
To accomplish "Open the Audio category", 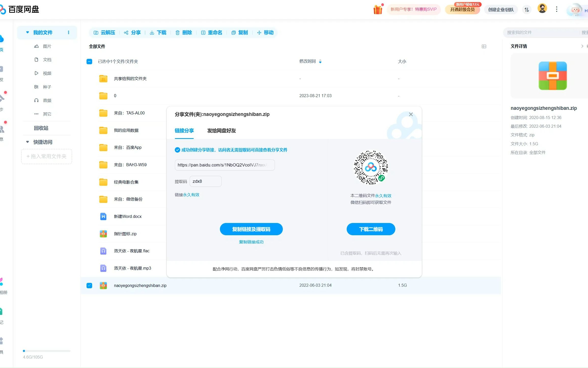I will [x=43, y=100].
